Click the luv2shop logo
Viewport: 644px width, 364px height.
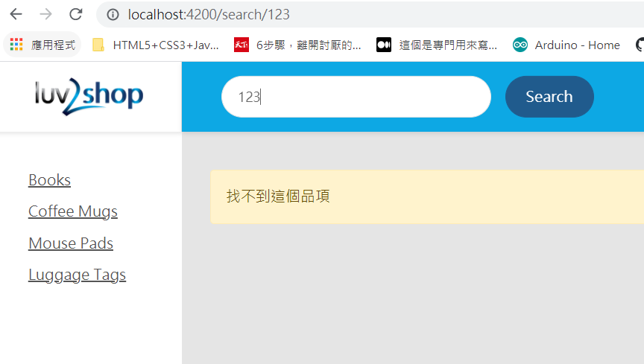click(x=89, y=97)
